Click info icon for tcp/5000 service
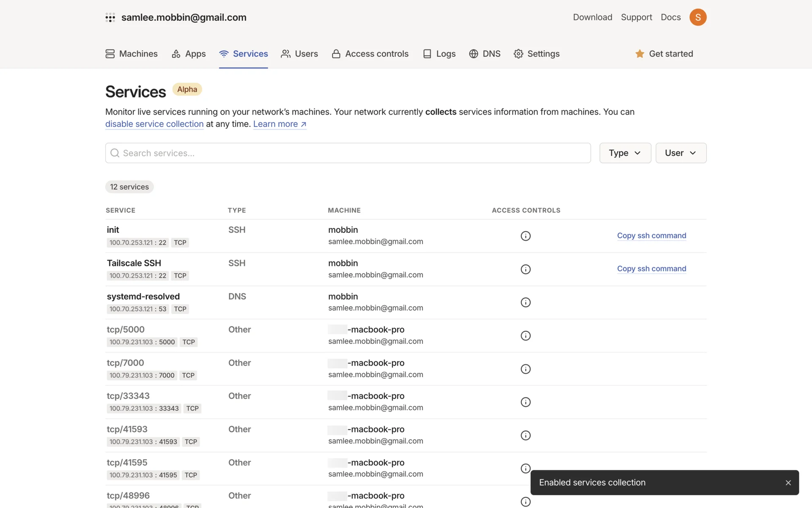The image size is (812, 508). click(525, 336)
